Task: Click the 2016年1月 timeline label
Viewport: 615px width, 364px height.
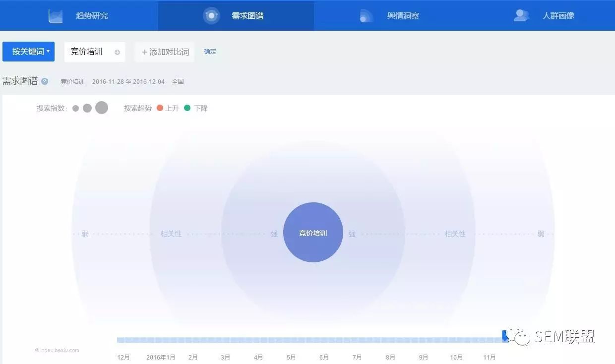Action: (x=161, y=357)
